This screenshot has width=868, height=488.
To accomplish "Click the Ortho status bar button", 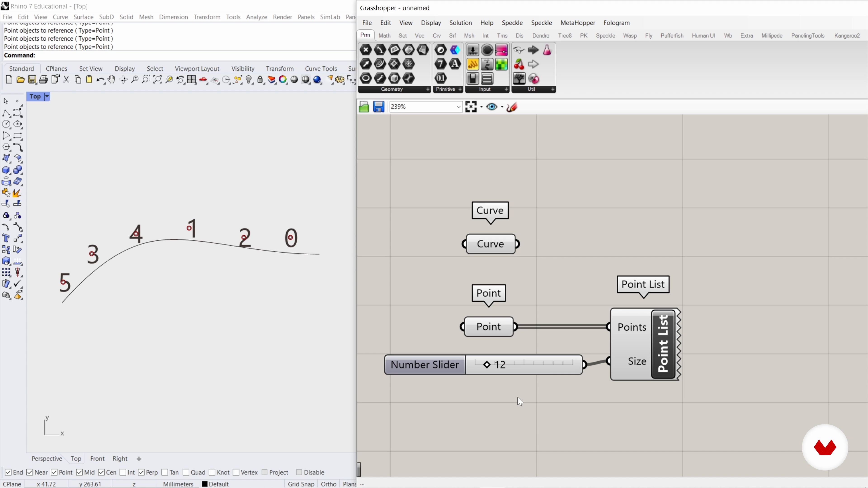I will coord(328,484).
